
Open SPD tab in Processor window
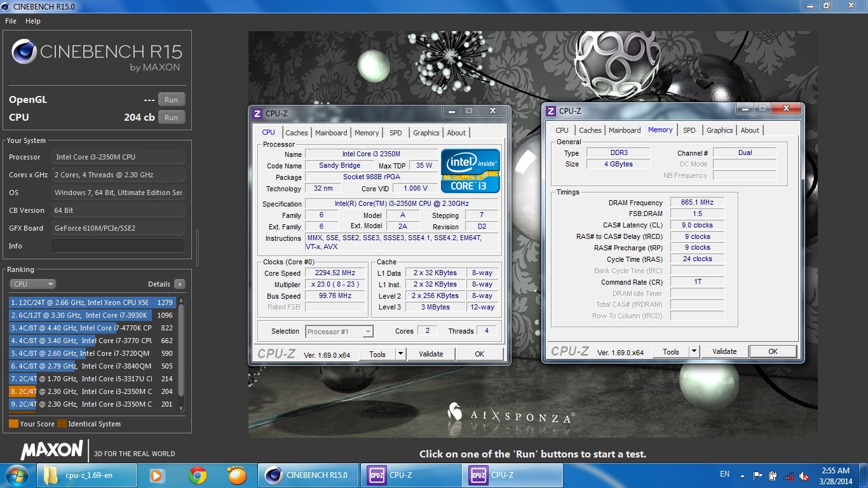pyautogui.click(x=396, y=133)
